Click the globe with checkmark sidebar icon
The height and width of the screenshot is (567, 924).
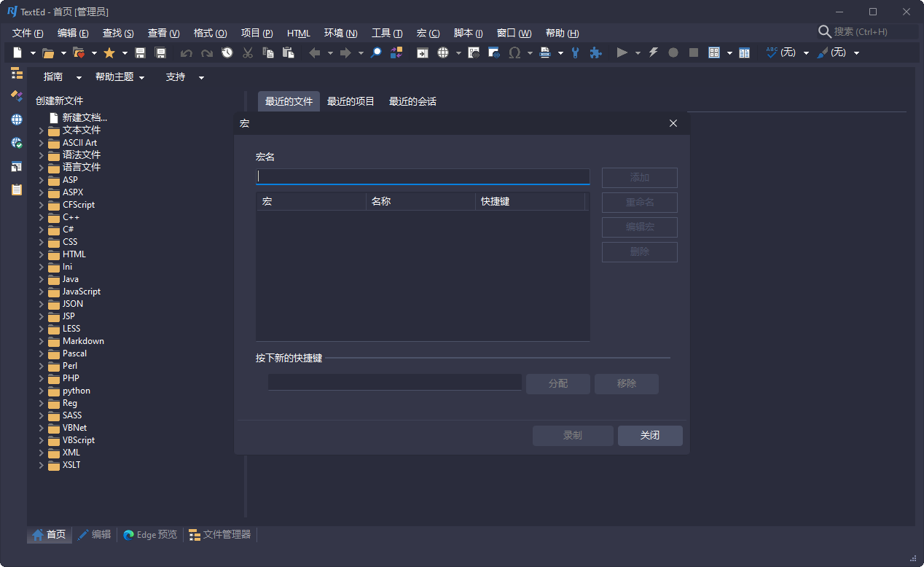point(16,143)
